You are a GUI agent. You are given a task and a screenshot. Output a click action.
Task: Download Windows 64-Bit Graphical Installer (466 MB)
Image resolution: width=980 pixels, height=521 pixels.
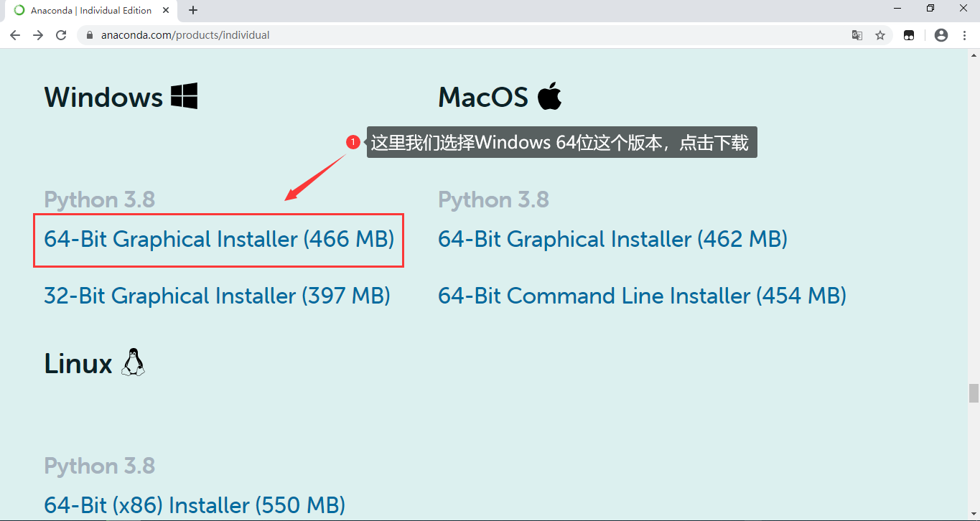click(x=219, y=239)
